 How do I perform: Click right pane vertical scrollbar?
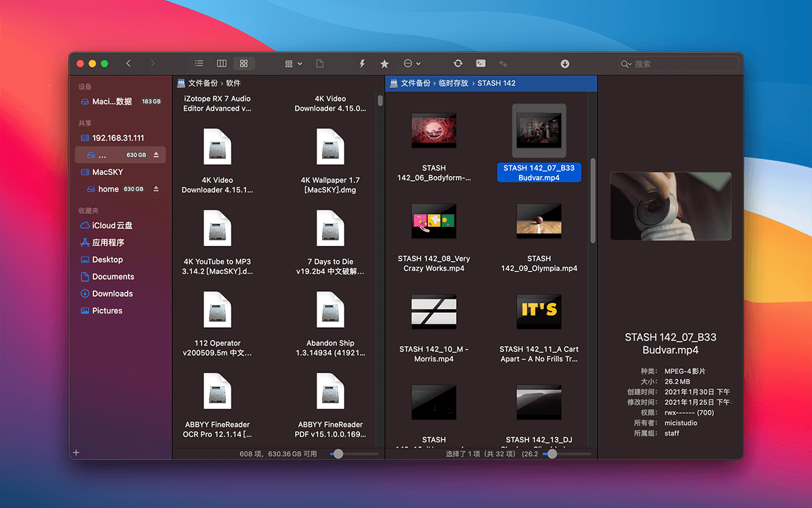click(593, 200)
